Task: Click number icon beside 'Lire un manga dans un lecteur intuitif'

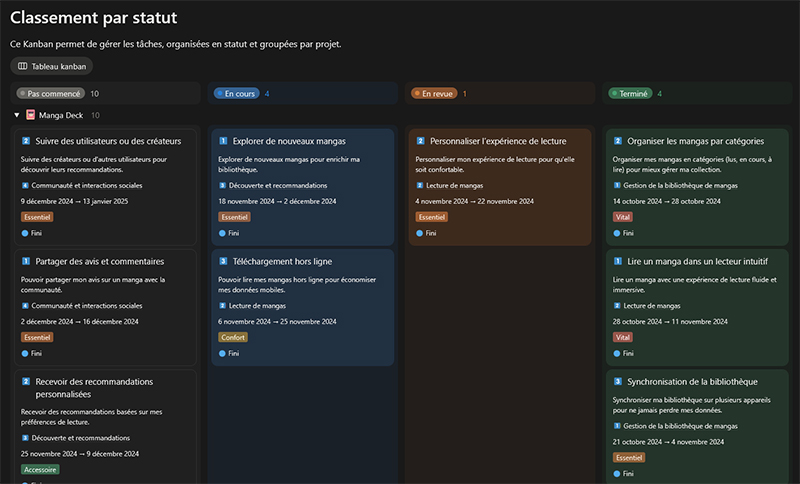Action: (617, 261)
